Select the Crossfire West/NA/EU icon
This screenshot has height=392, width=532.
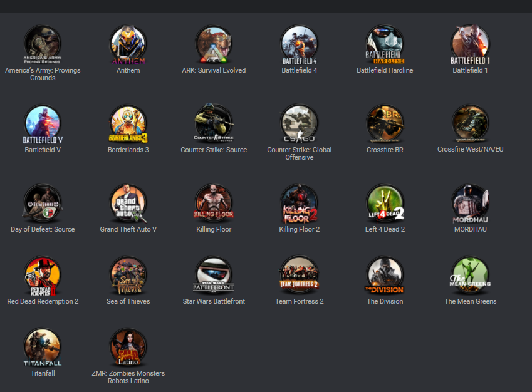tap(470, 124)
